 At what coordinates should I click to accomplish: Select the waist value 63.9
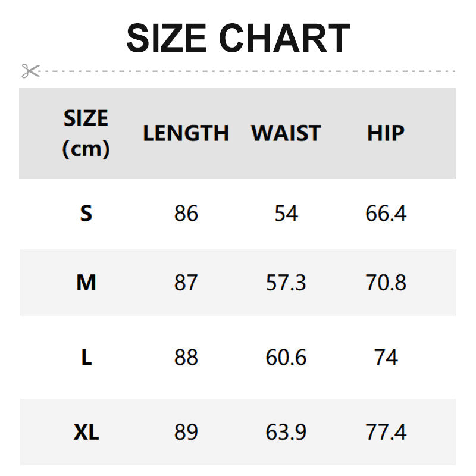coord(286,432)
